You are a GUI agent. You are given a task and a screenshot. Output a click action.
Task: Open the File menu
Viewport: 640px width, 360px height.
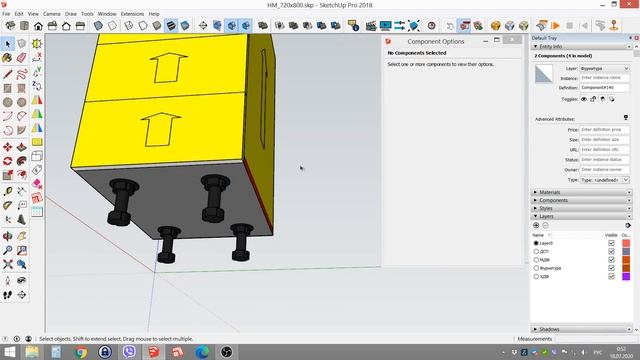tap(6, 14)
